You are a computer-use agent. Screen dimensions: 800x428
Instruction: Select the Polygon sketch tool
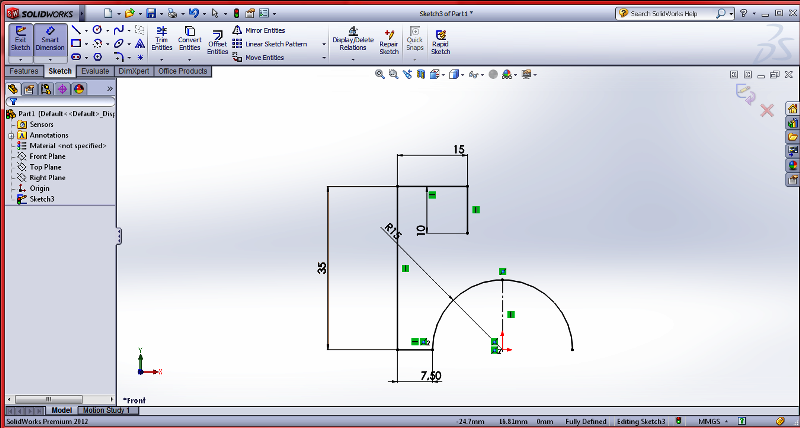[x=97, y=57]
